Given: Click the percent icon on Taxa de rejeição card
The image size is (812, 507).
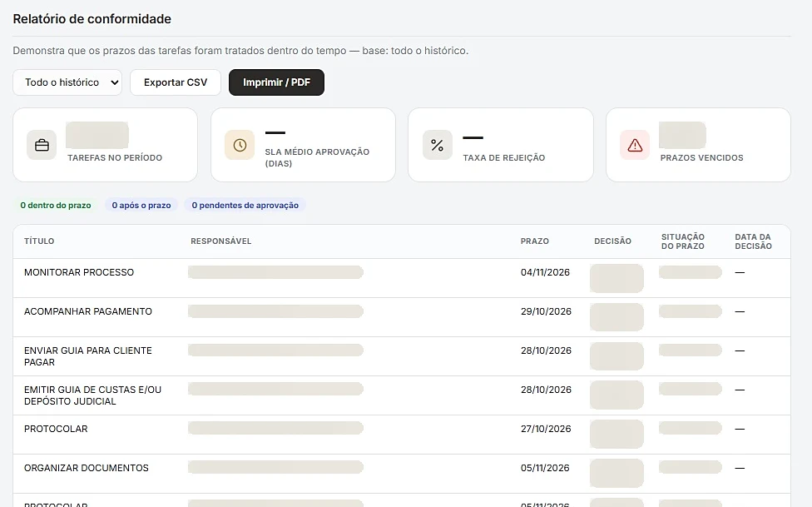Looking at the screenshot, I should (x=437, y=145).
